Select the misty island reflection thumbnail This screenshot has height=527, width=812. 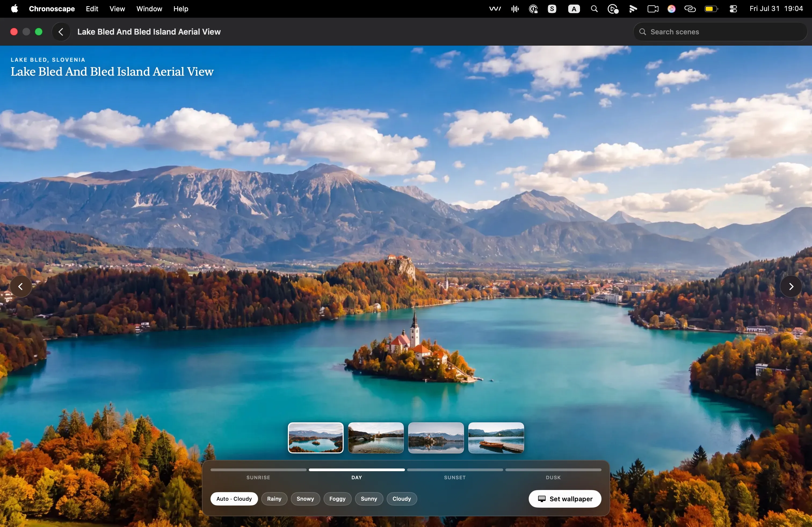pos(436,438)
